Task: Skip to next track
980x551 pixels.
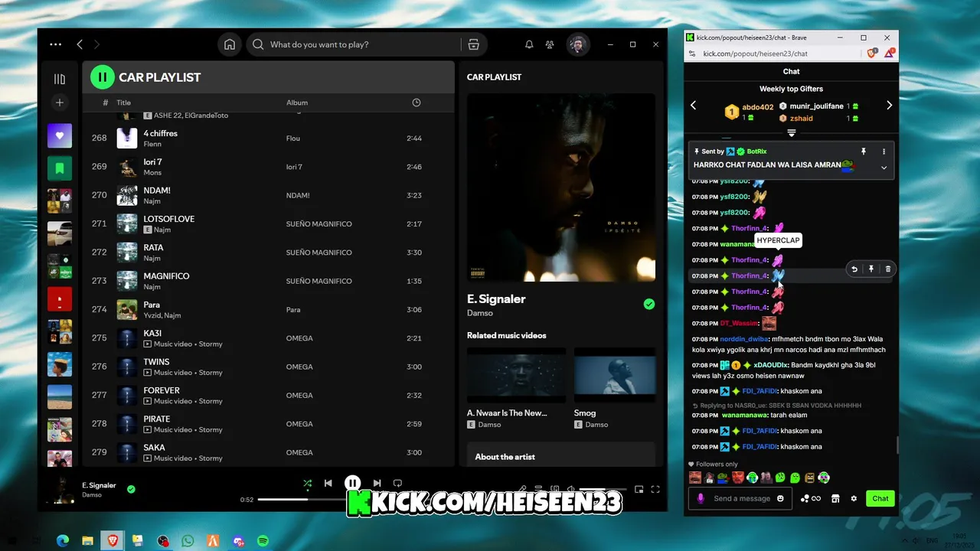Action: [x=377, y=483]
